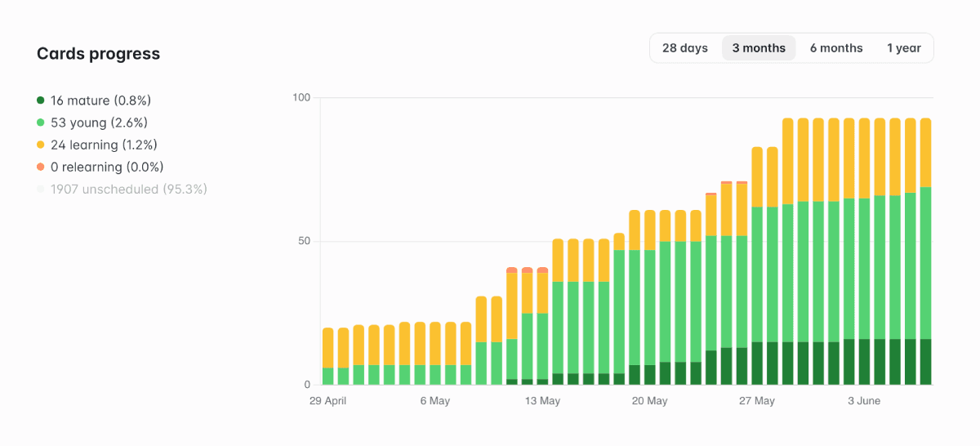Click the 29 April axis label

(x=328, y=401)
